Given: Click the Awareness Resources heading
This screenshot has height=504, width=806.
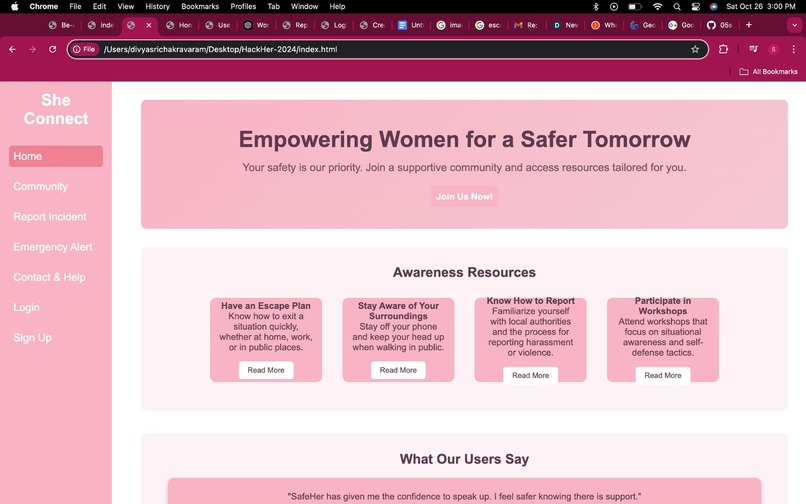Looking at the screenshot, I should click(x=464, y=272).
